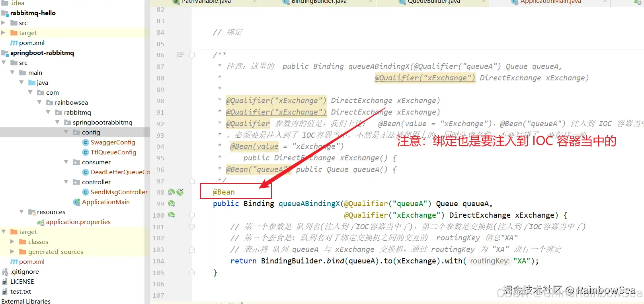Expand the generated-sources folder
Screen dimensions: 644x304
(x=12, y=251)
